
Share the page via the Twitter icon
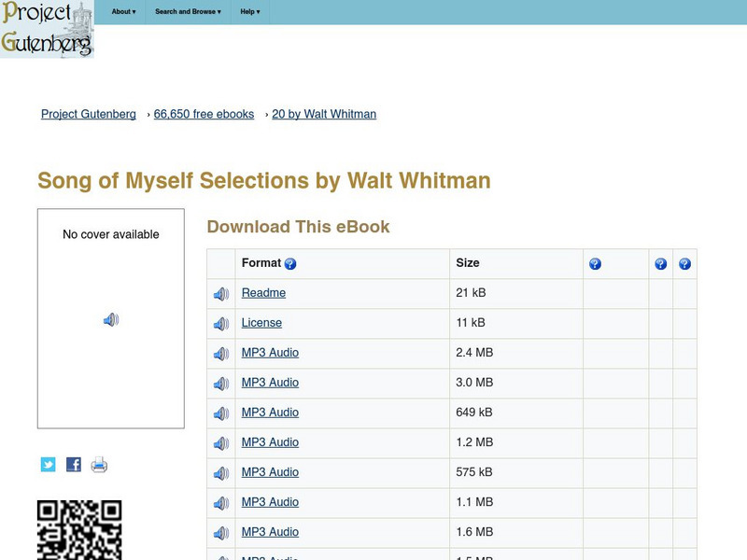[49, 464]
